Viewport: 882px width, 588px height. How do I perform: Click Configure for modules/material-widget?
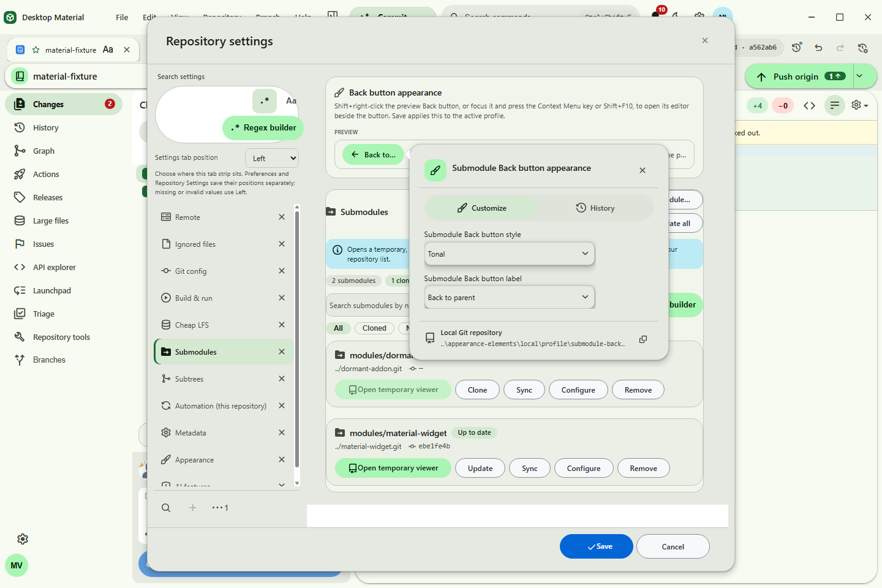point(584,468)
